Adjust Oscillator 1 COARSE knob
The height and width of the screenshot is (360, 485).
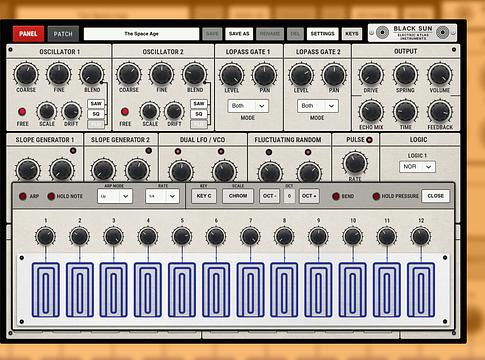click(x=26, y=74)
